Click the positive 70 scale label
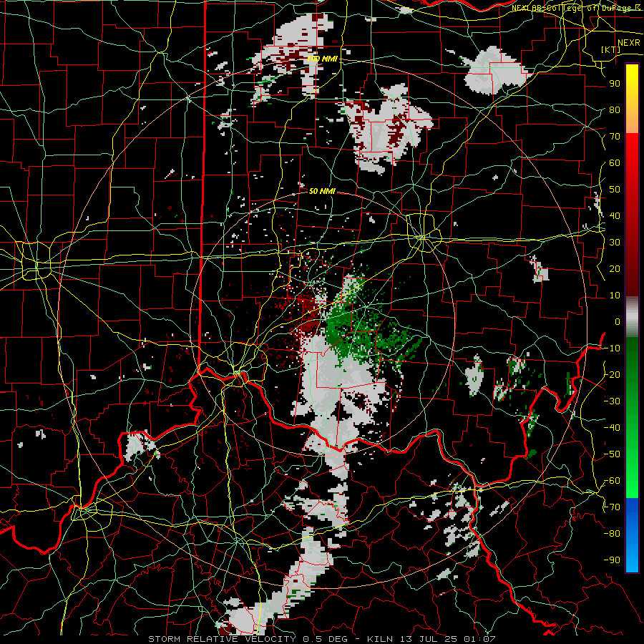 (x=615, y=137)
